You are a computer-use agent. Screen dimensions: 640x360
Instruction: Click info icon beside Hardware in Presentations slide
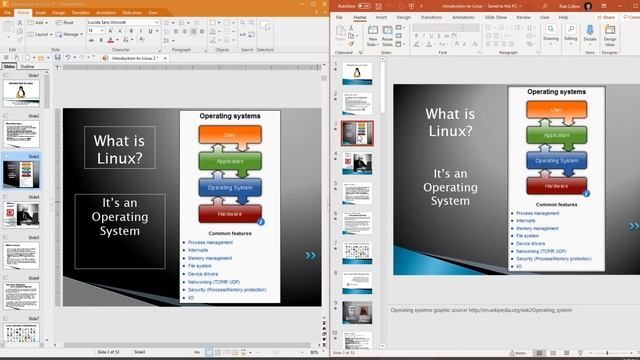coord(261,222)
